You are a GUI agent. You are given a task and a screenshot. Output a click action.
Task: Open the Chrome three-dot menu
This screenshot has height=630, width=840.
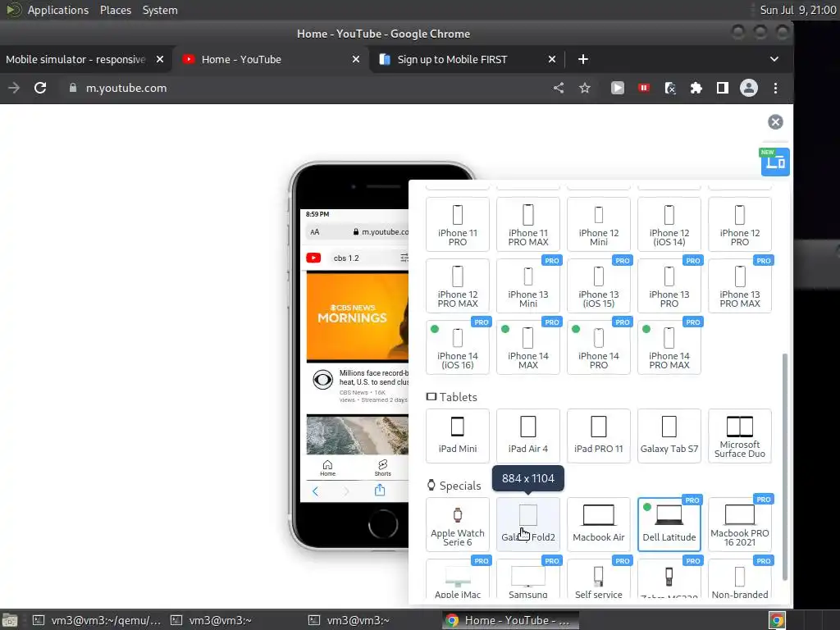click(775, 88)
